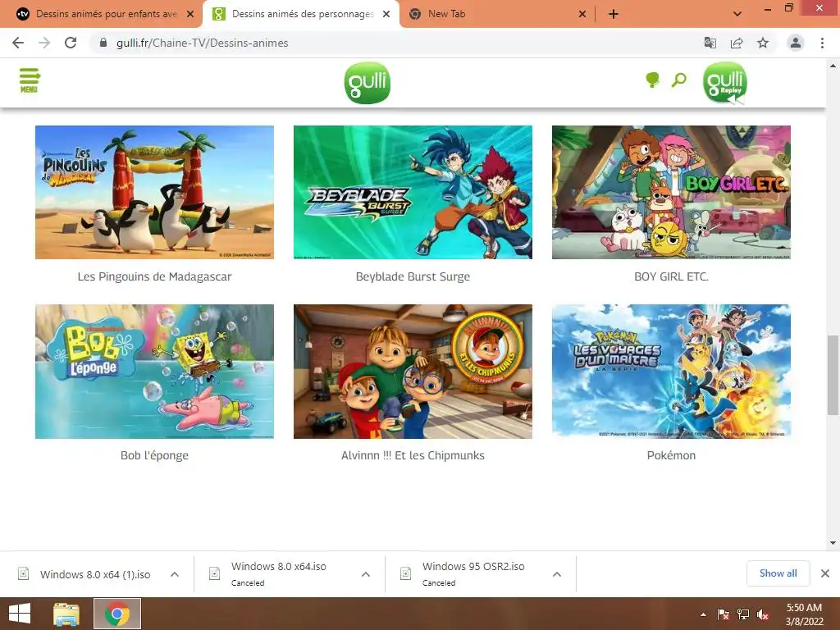
Task: Click the 'Beyblade Burst Surge' title link
Action: (413, 276)
